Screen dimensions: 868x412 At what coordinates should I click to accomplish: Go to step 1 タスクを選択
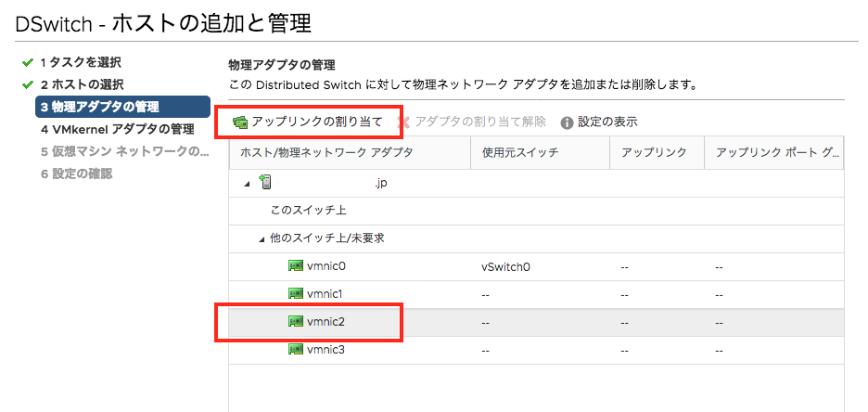(x=81, y=62)
